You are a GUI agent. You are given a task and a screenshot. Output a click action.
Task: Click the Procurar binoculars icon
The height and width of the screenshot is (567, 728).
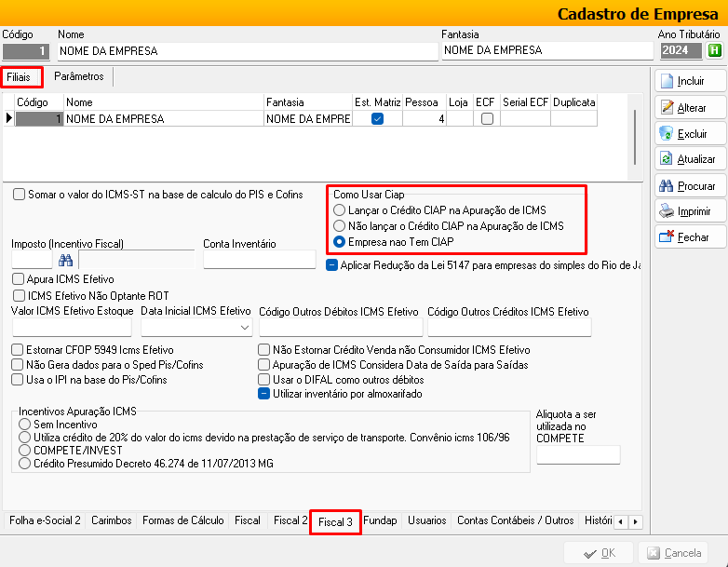pos(667,186)
